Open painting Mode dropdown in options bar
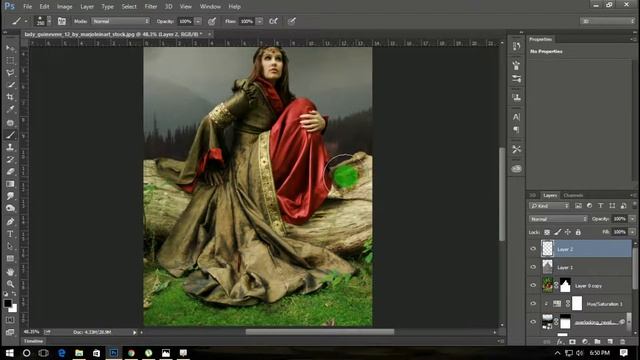 (x=120, y=21)
